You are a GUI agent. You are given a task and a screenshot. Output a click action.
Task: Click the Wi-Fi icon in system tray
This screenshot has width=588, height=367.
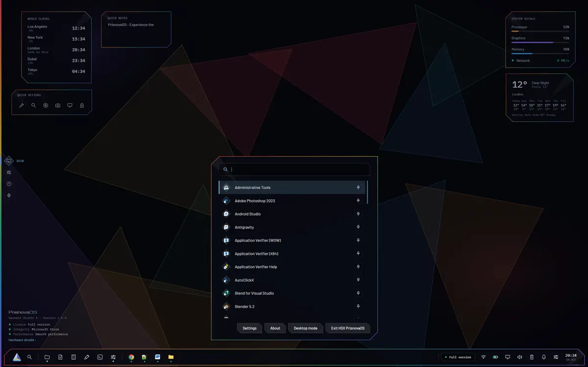click(484, 357)
